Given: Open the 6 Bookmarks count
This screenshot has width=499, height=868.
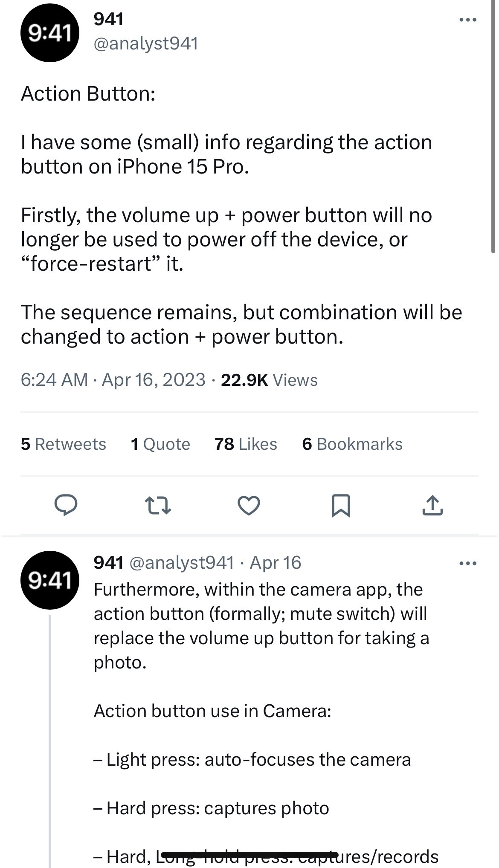Looking at the screenshot, I should coord(352,444).
